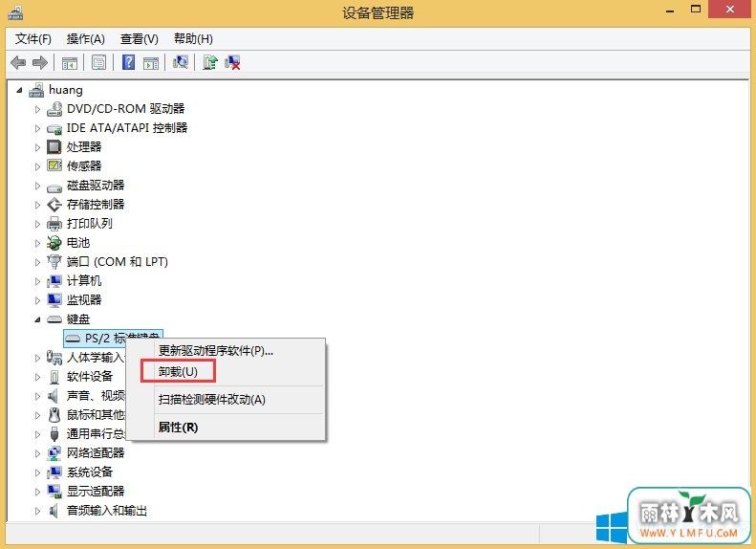The width and height of the screenshot is (756, 549).
Task: Click the 键盘 keyboard category icon
Action: tap(54, 319)
